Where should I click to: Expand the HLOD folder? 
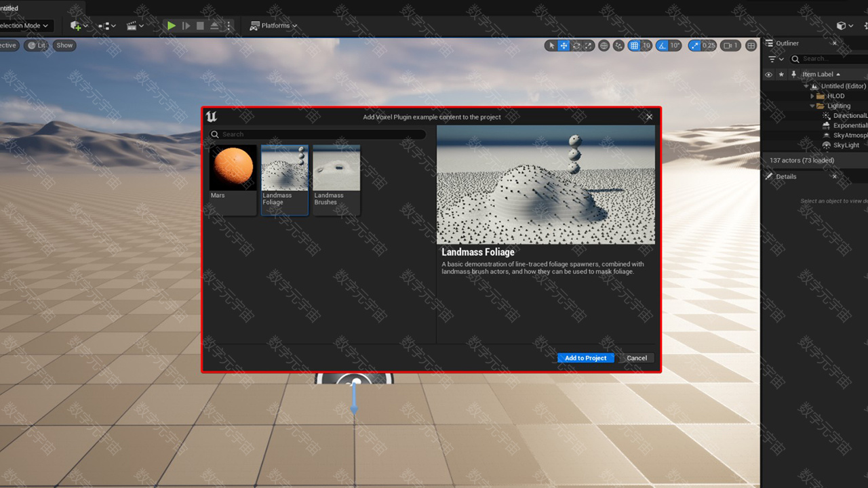coord(812,96)
